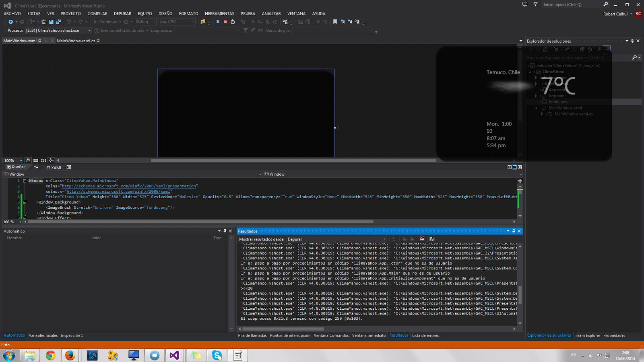
Task: Open the COMPILAR menu
Action: click(x=97, y=14)
